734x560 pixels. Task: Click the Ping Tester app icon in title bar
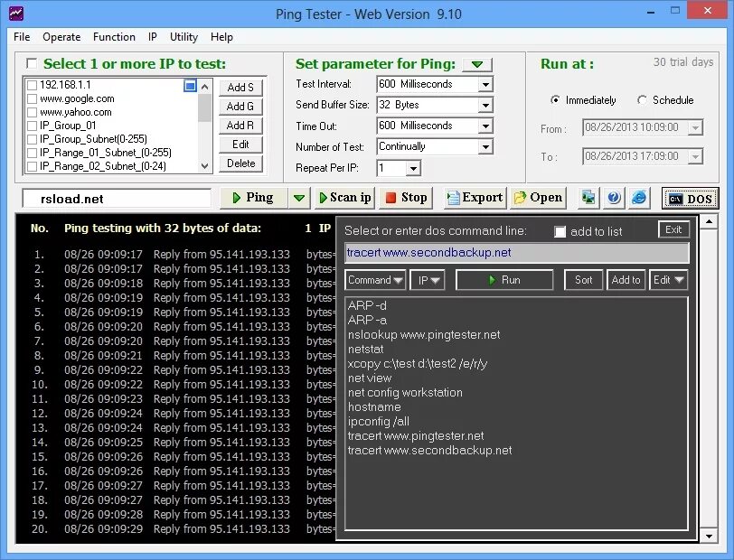[x=16, y=14]
